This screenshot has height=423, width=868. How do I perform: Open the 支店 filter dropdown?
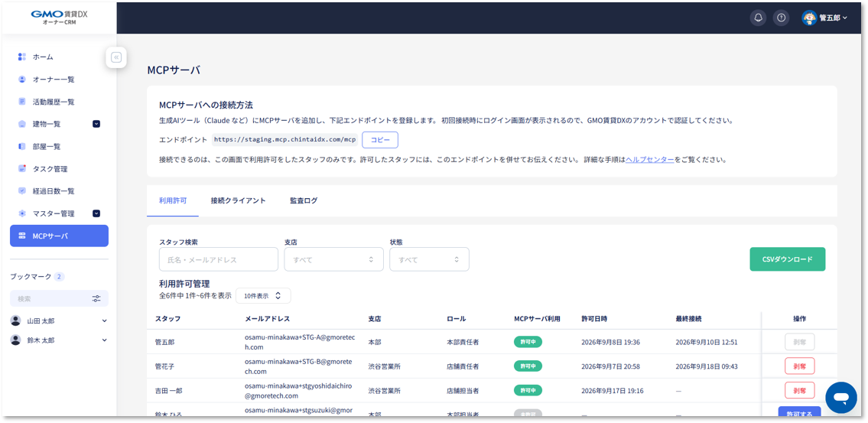[333, 259]
